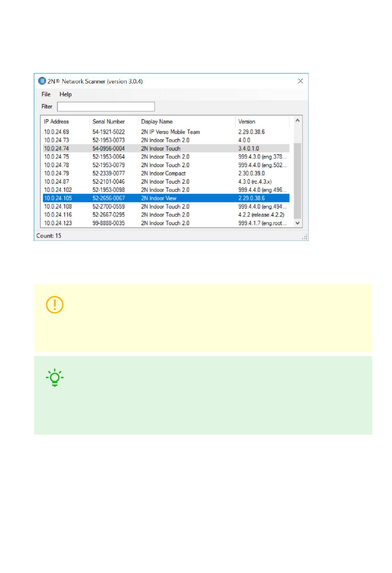Select device row 10.0.24.87
Screen dimensions: 392x573
point(166,181)
